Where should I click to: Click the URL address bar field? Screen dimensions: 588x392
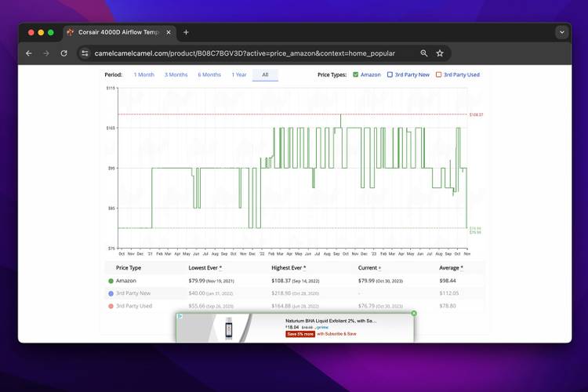click(x=251, y=53)
